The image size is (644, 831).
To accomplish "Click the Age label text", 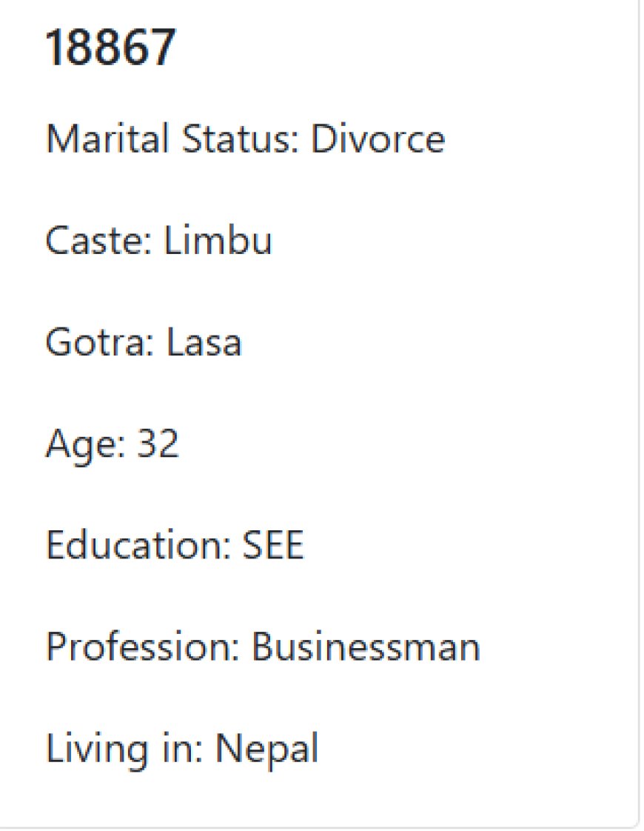I will point(86,444).
